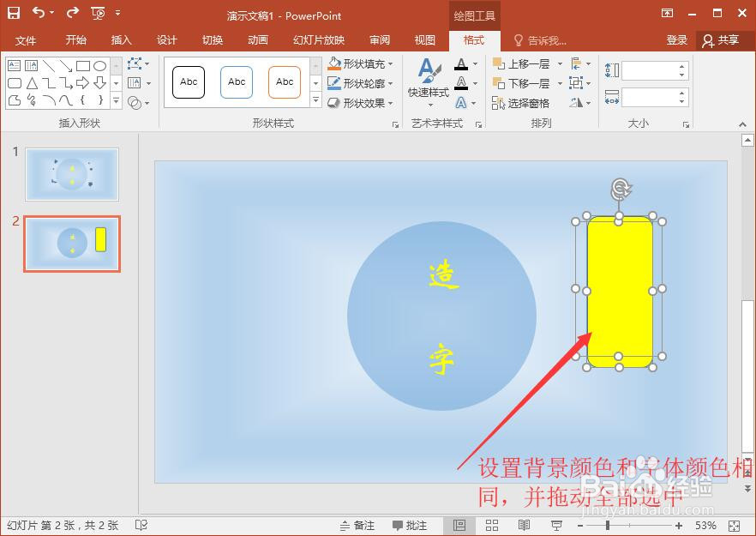Switch to the 幻灯片放映 Slide Show tab
The width and height of the screenshot is (756, 536).
point(319,40)
